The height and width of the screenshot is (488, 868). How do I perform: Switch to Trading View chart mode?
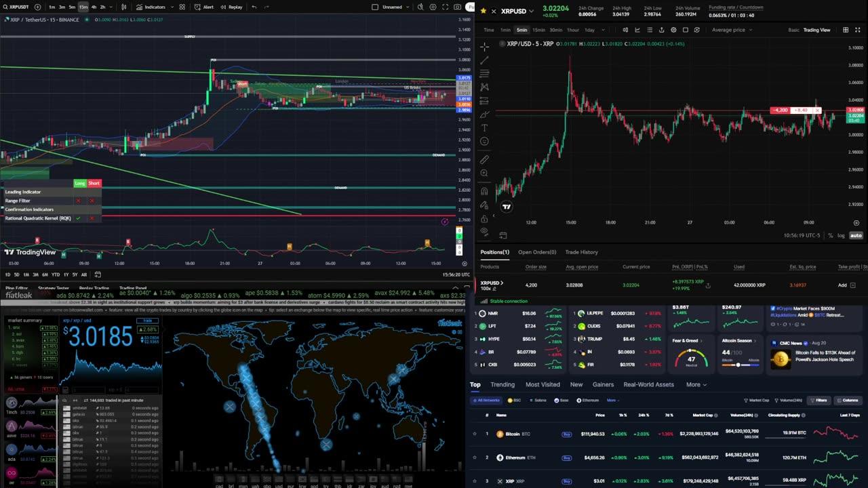click(816, 30)
